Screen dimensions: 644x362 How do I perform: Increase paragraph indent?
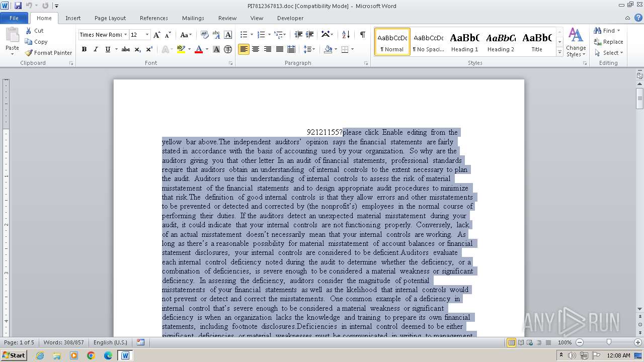click(310, 35)
